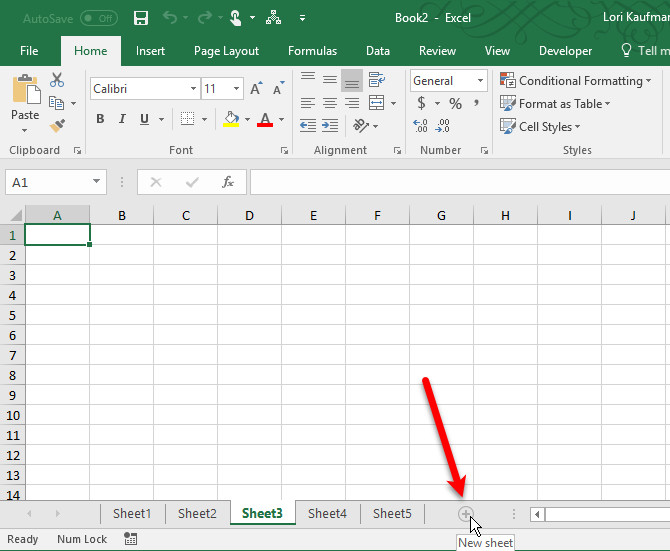Apply the red font color swatch
Viewport: 670px width, 551px height.
(x=264, y=119)
